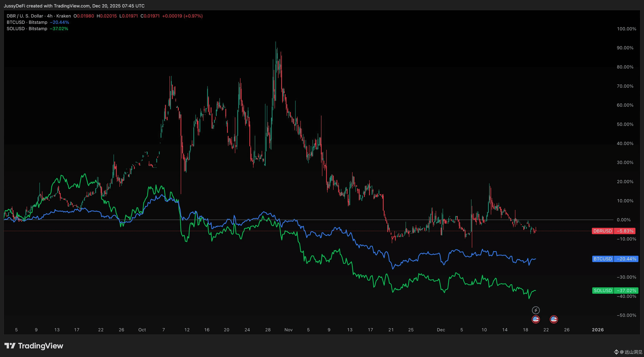Select the red DBRUSD price label

point(602,231)
